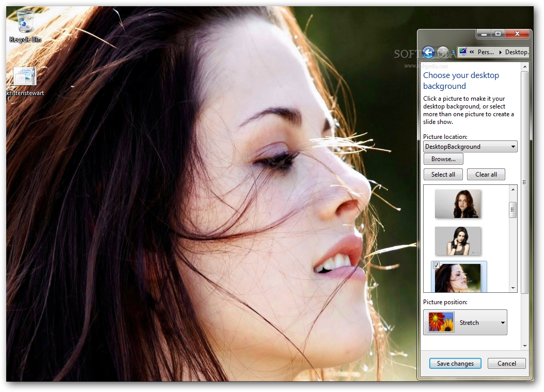Expand the arrow between Pers... and Desktop

[500, 52]
